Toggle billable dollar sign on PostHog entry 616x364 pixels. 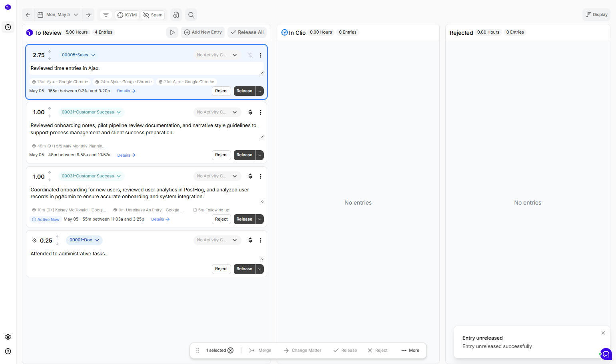pyautogui.click(x=250, y=176)
